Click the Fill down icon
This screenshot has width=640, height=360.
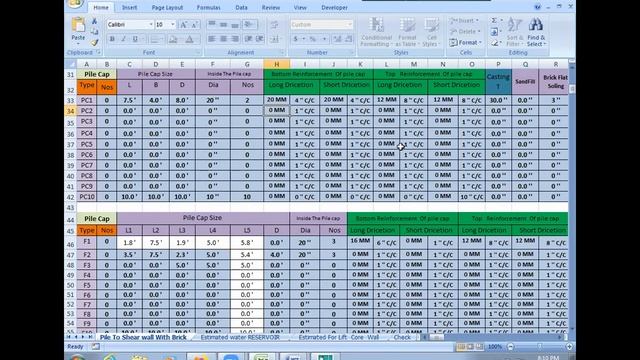click(x=494, y=31)
